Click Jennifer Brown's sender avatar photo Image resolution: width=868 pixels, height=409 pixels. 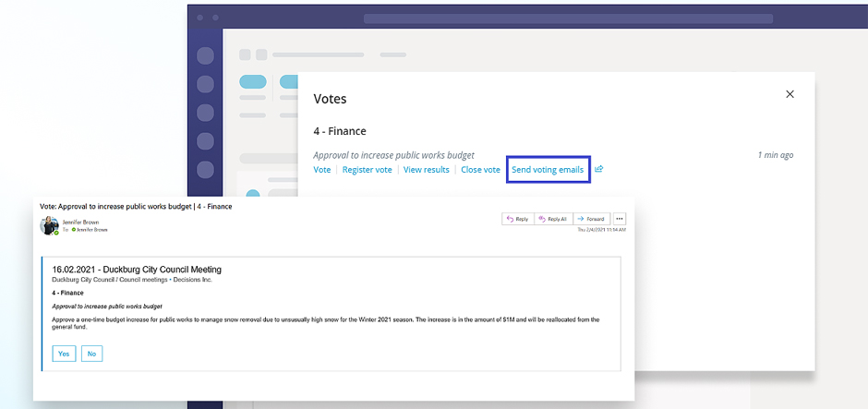pyautogui.click(x=49, y=226)
